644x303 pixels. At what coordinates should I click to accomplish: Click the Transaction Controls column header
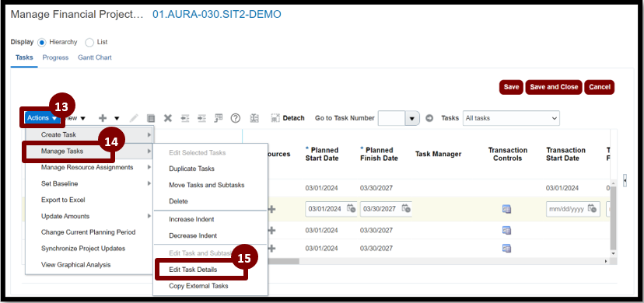click(x=508, y=154)
